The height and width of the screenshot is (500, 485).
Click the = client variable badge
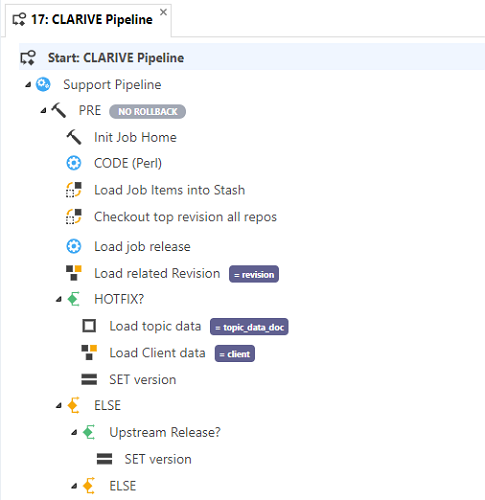pyautogui.click(x=235, y=354)
